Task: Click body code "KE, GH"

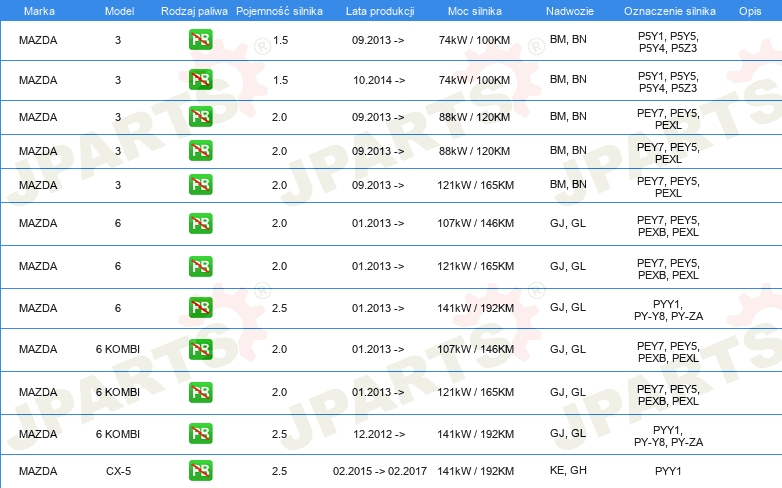Action: (x=568, y=470)
